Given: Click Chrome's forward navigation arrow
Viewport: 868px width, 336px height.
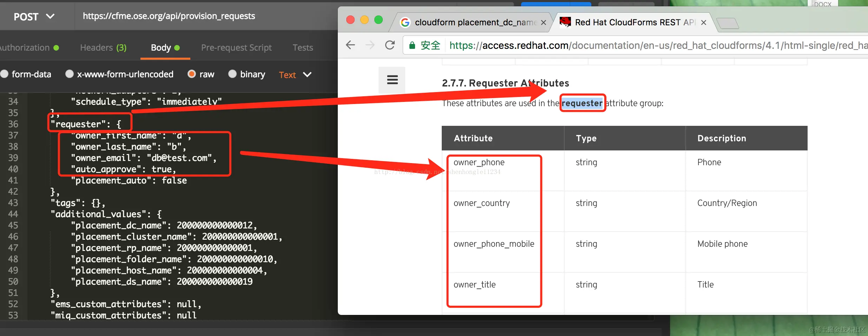Looking at the screenshot, I should (x=370, y=45).
